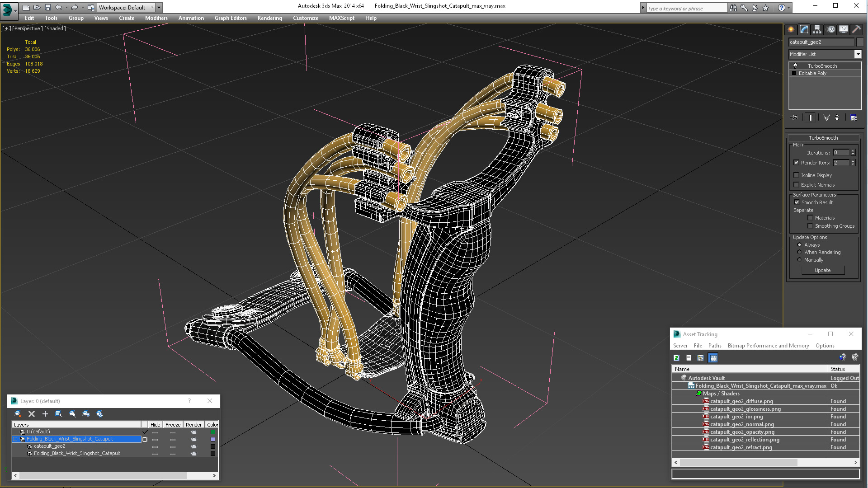This screenshot has width=868, height=488.
Task: Enable the Isoline Display checkbox
Action: pyautogui.click(x=797, y=175)
